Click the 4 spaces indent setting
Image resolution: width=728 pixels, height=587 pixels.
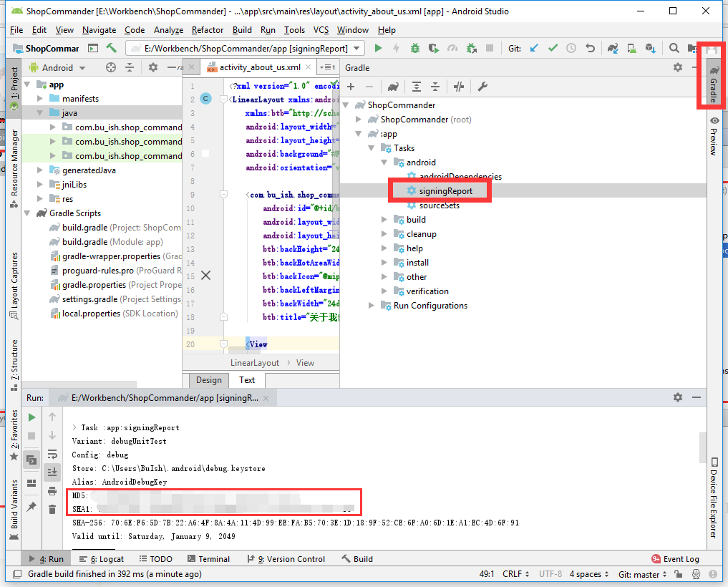(x=589, y=574)
